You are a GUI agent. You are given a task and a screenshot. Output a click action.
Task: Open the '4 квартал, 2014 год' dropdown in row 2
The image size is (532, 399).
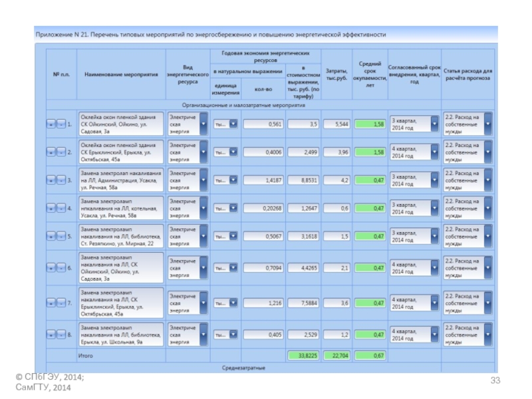434,152
